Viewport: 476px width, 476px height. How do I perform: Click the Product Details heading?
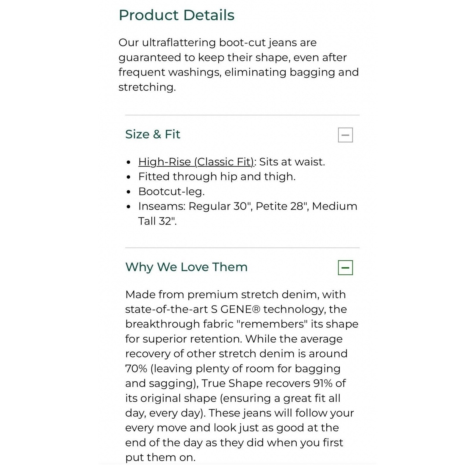(176, 15)
